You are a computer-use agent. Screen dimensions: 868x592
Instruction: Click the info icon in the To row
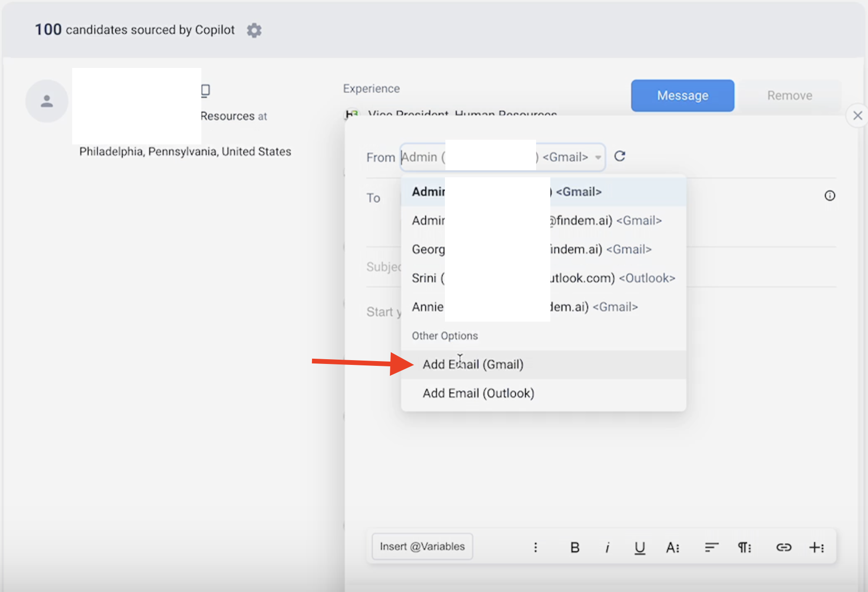(830, 196)
